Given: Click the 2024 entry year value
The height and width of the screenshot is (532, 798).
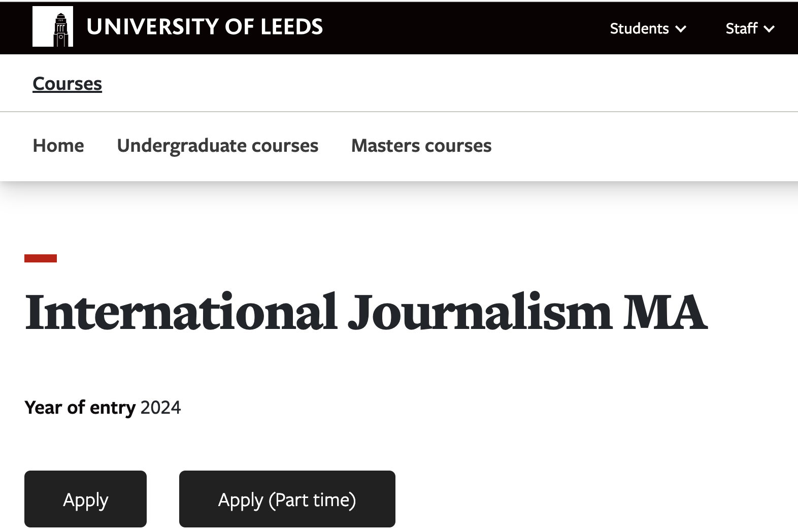Looking at the screenshot, I should click(x=160, y=408).
